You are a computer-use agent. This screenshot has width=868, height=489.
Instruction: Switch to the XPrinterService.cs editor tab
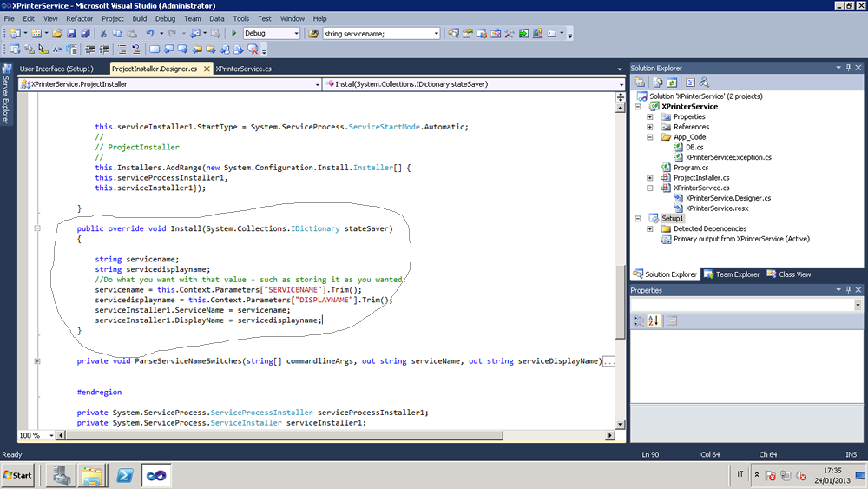pos(244,69)
